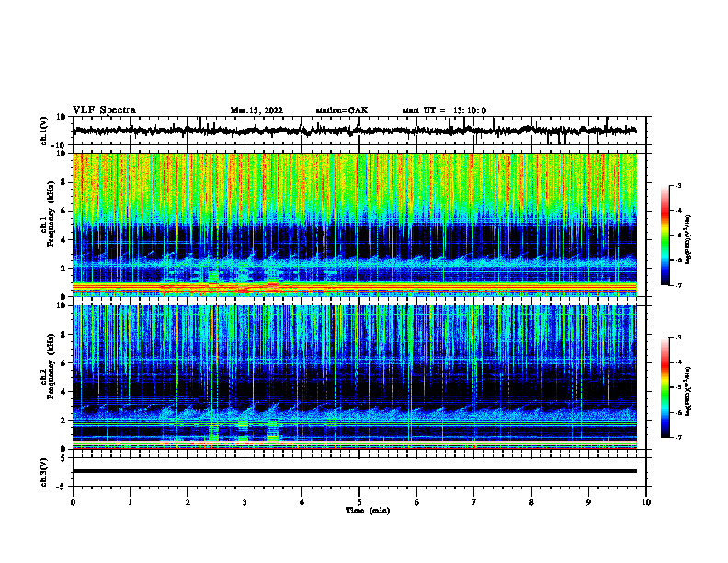Click the "2" minute tick label
Viewport: 728px width, 563px height.
point(188,502)
